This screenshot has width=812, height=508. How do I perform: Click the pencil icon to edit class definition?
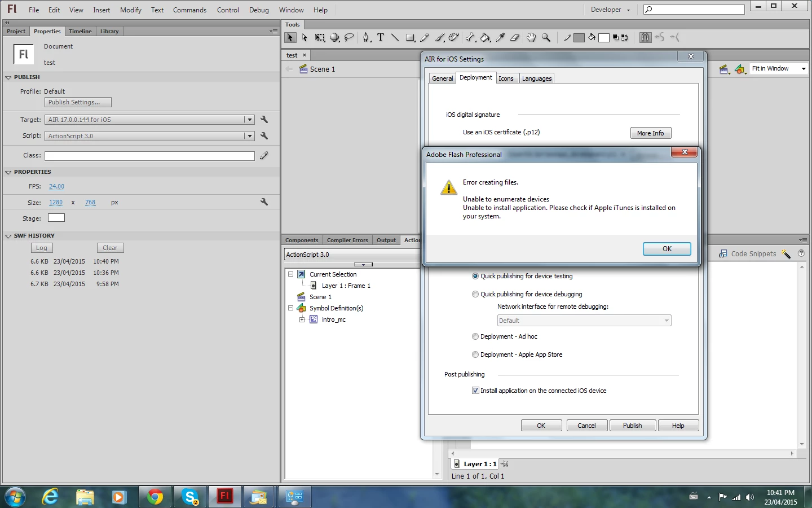[x=264, y=156]
